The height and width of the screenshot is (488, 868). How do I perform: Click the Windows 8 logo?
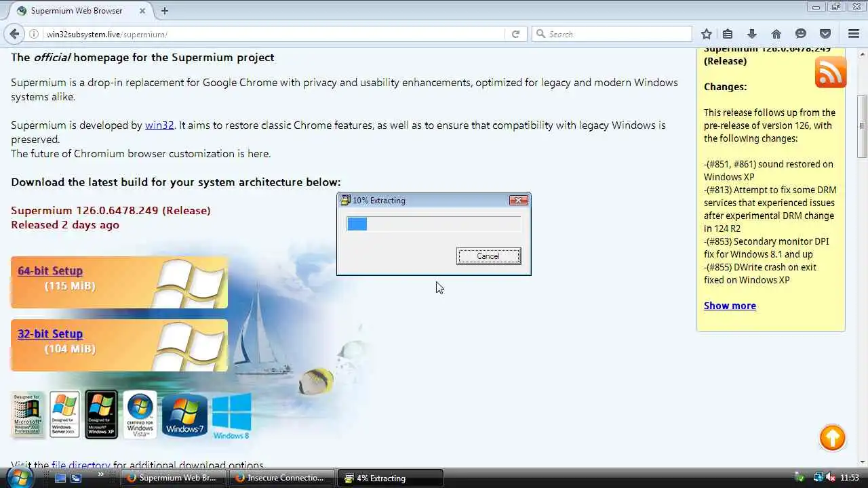231,416
